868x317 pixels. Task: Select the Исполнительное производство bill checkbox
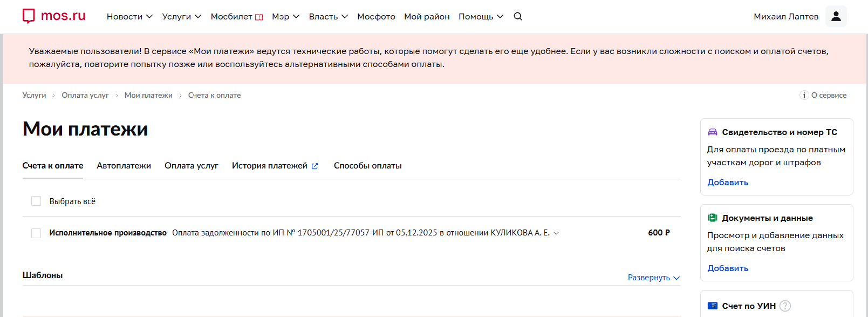36,233
